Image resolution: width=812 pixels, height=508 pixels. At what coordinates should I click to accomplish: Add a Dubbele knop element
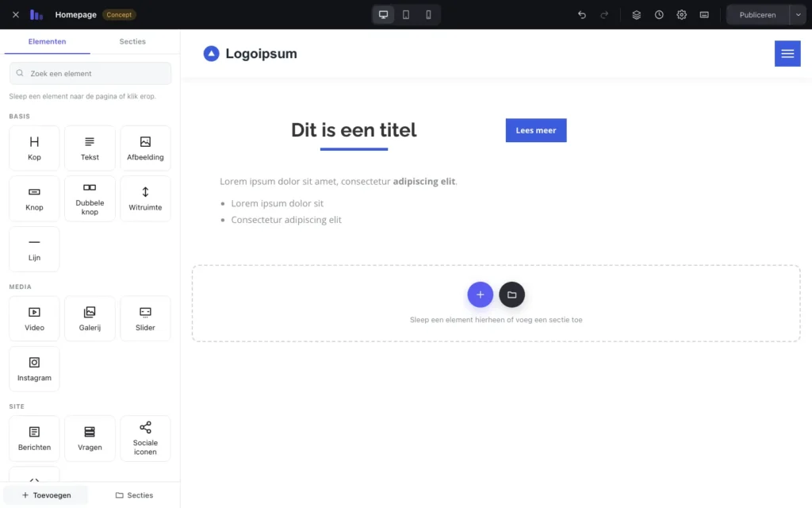tap(90, 198)
